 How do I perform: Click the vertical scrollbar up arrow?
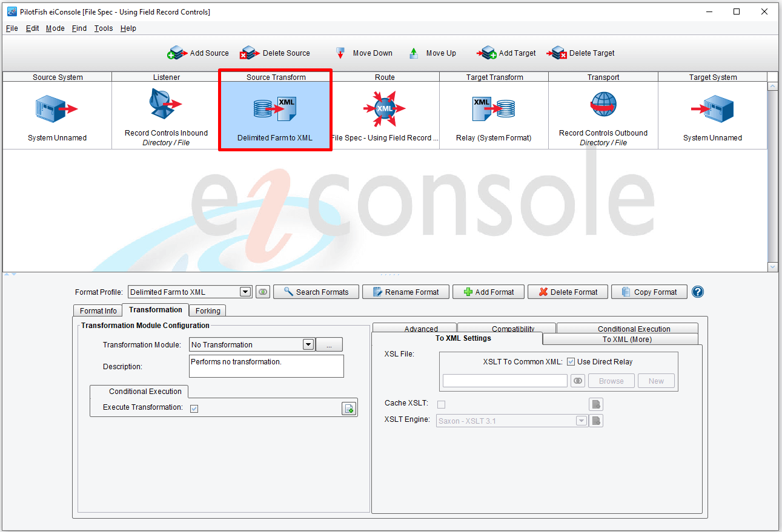(772, 87)
